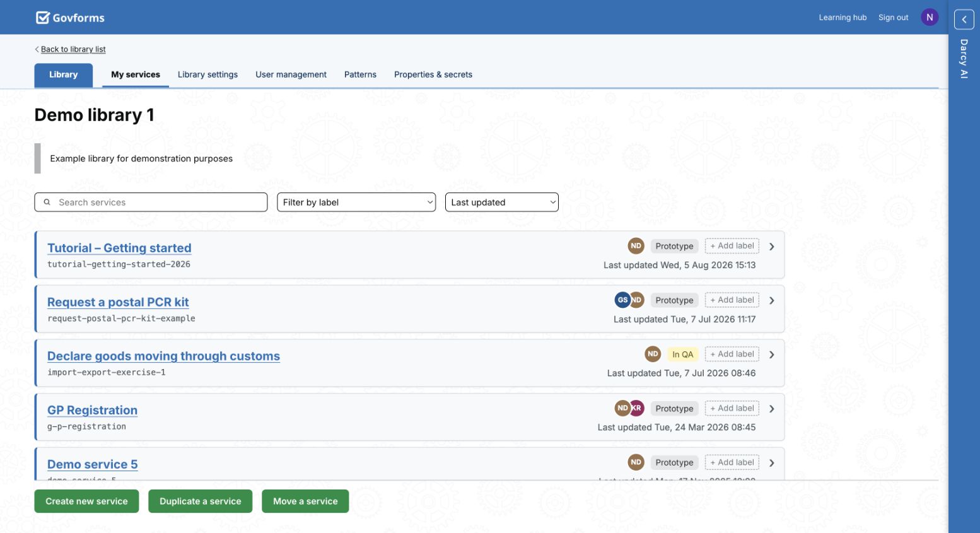The height and width of the screenshot is (533, 980).
Task: Open Properties & secrets tab
Action: [x=433, y=74]
